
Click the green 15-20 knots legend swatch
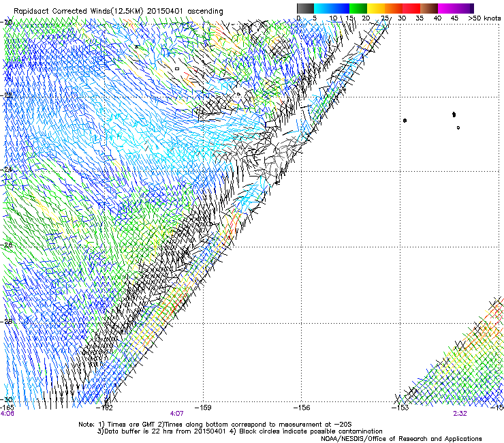click(358, 8)
